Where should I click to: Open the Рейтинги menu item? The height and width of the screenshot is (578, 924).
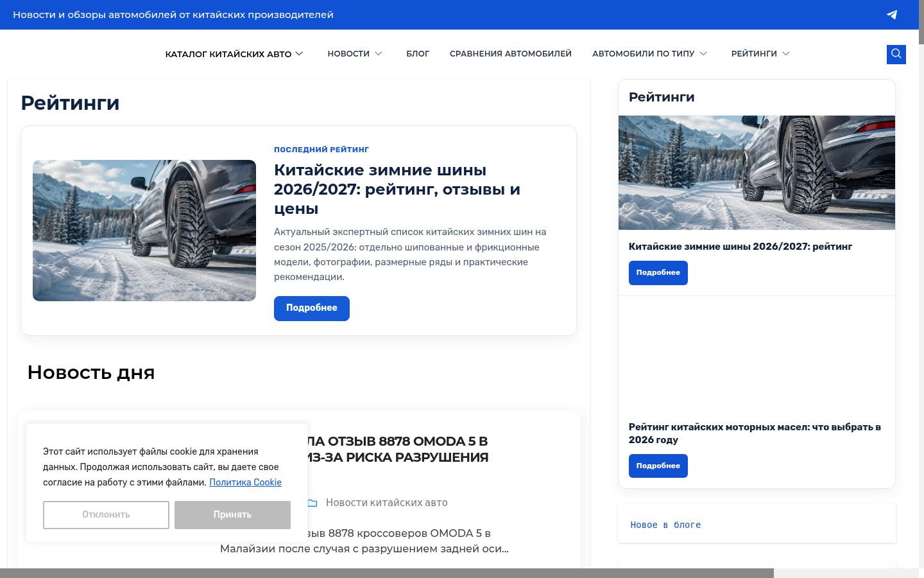pyautogui.click(x=754, y=54)
